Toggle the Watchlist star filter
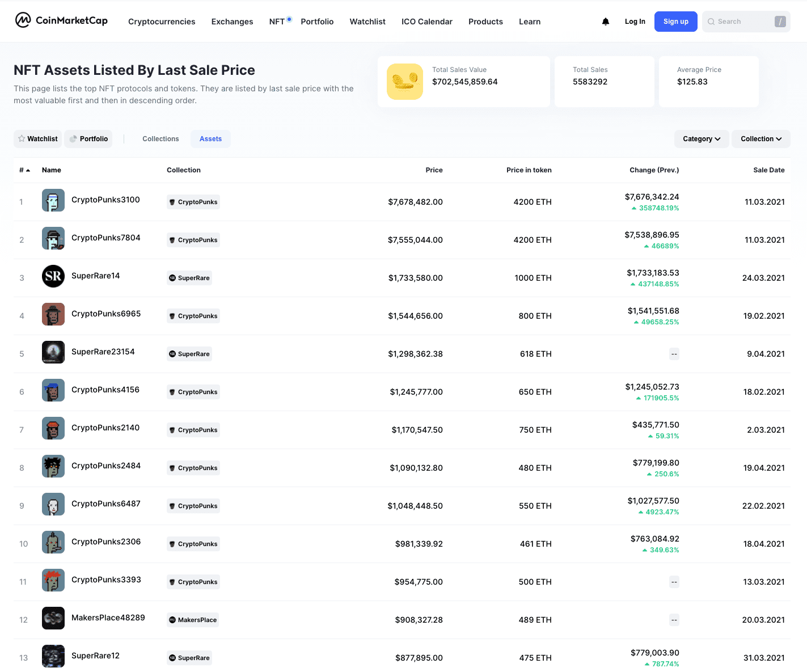The height and width of the screenshot is (672, 807). point(38,139)
